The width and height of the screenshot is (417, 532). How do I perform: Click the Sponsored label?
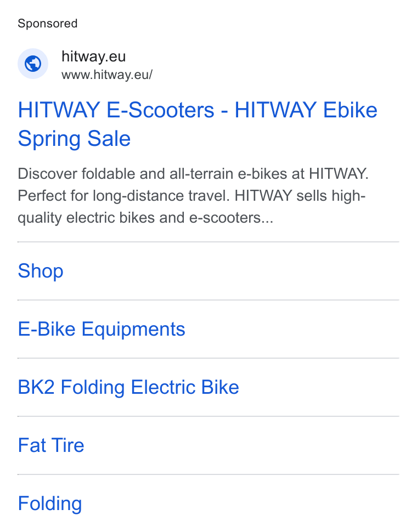pos(48,24)
